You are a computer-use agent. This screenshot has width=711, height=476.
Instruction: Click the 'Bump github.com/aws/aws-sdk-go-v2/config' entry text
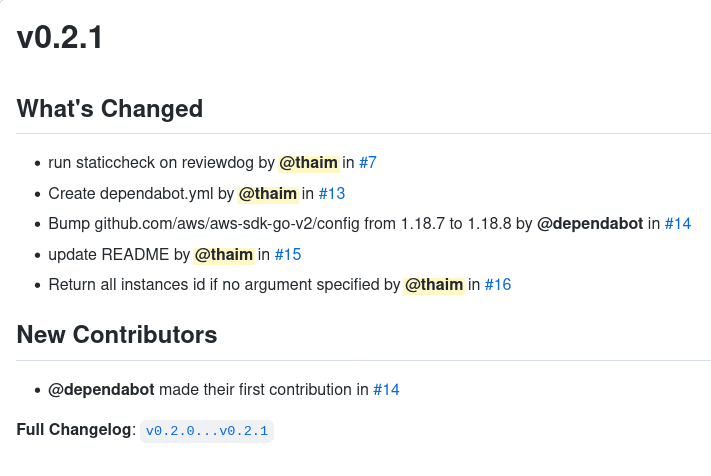click(204, 223)
